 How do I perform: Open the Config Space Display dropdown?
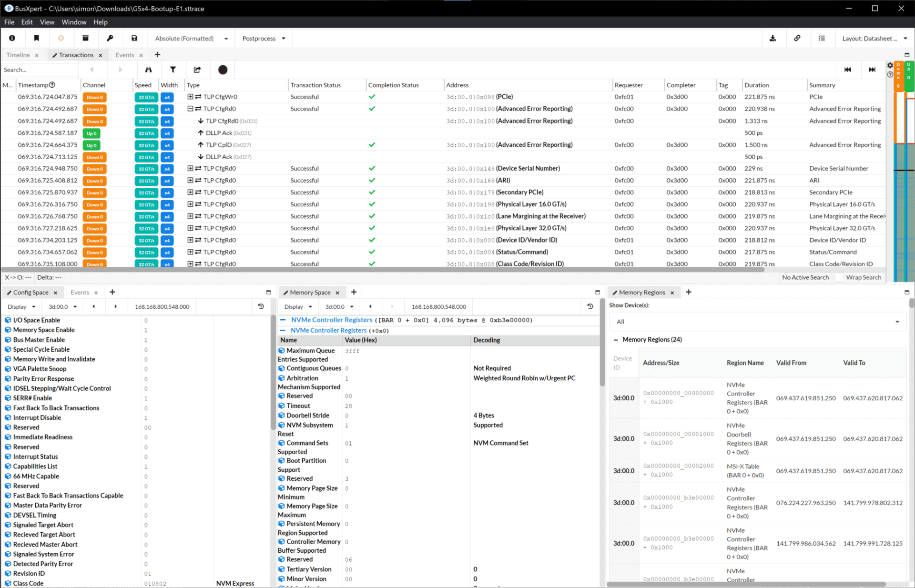[21, 306]
